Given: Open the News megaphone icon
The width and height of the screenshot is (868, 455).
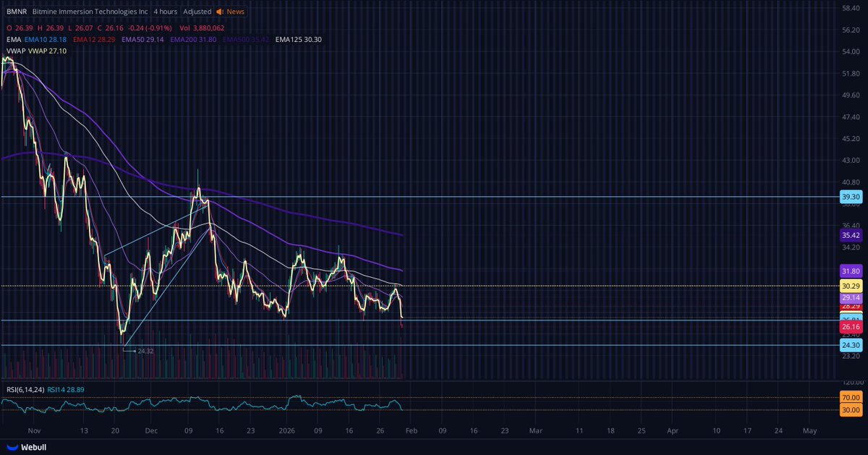Looking at the screenshot, I should (221, 12).
